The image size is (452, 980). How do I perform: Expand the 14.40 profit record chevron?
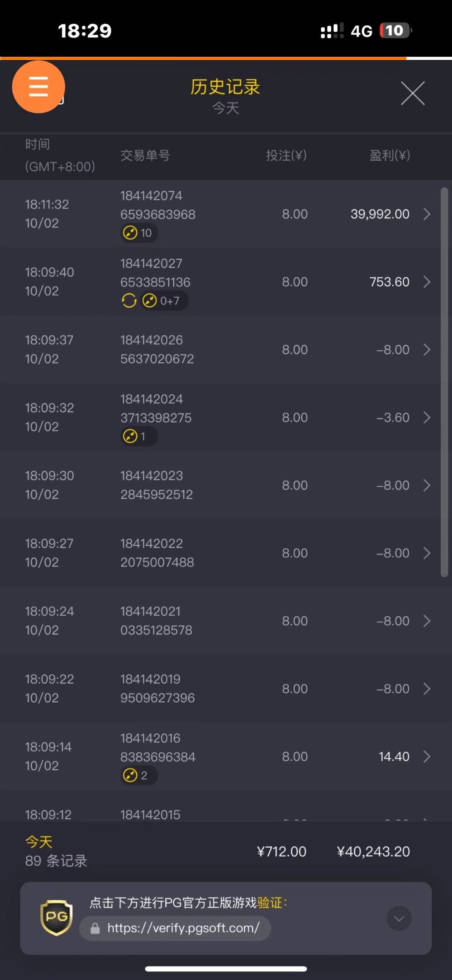(427, 756)
